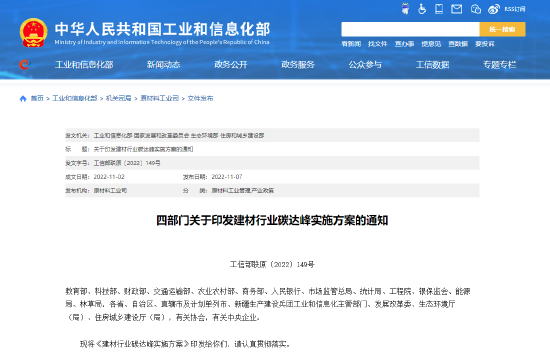Viewport: 550px width, 361px height.
Task: Open the Weibo icon
Action: (x=494, y=9)
